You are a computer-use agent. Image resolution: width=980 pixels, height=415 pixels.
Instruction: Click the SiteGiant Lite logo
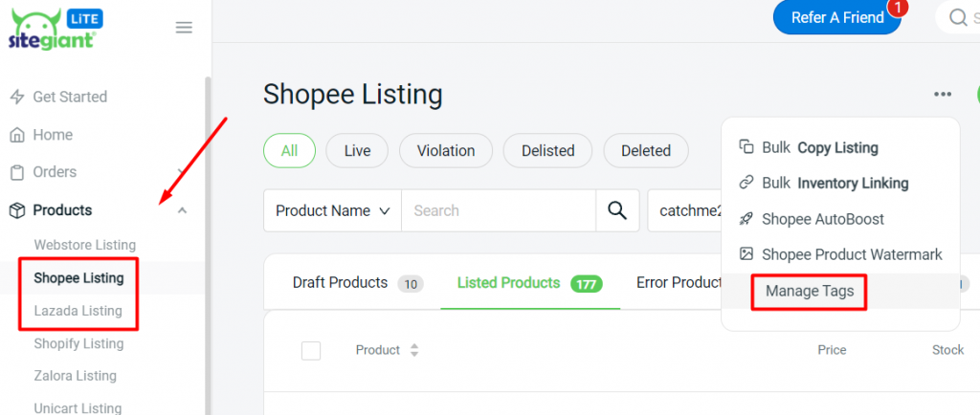(x=55, y=29)
